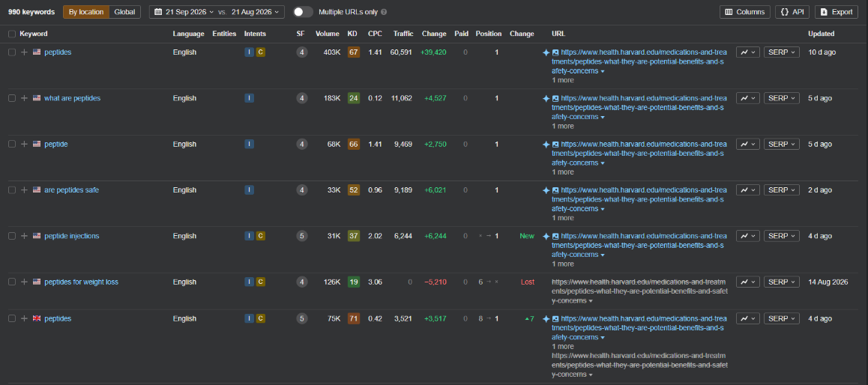Click KD score 71 badge
Image resolution: width=868 pixels, height=385 pixels.
[x=353, y=318]
